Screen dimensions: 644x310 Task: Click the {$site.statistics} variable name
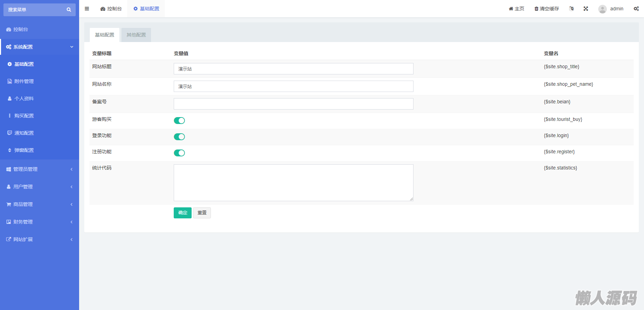[x=560, y=168]
